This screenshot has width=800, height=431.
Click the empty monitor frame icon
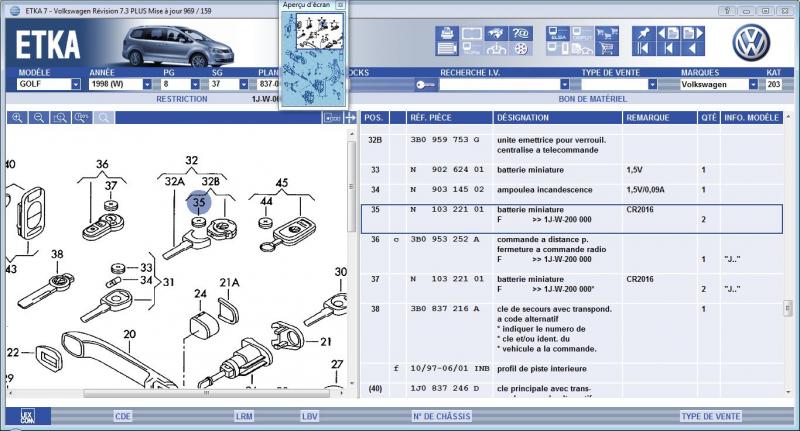471,33
